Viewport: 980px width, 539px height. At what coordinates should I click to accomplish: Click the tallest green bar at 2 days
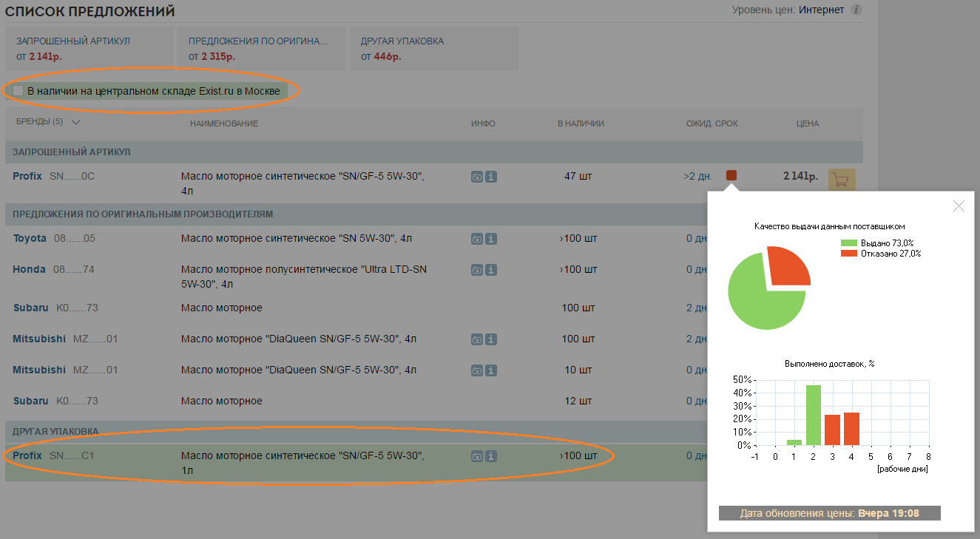click(814, 415)
